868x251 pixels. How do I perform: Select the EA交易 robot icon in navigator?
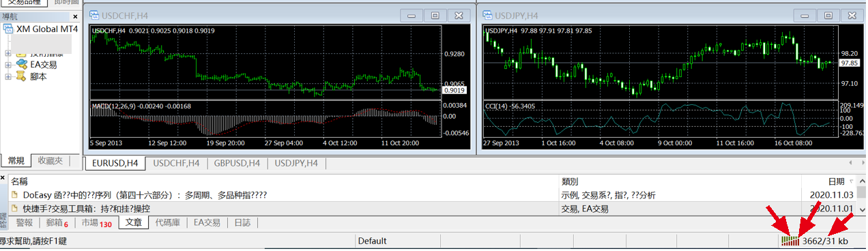point(22,64)
